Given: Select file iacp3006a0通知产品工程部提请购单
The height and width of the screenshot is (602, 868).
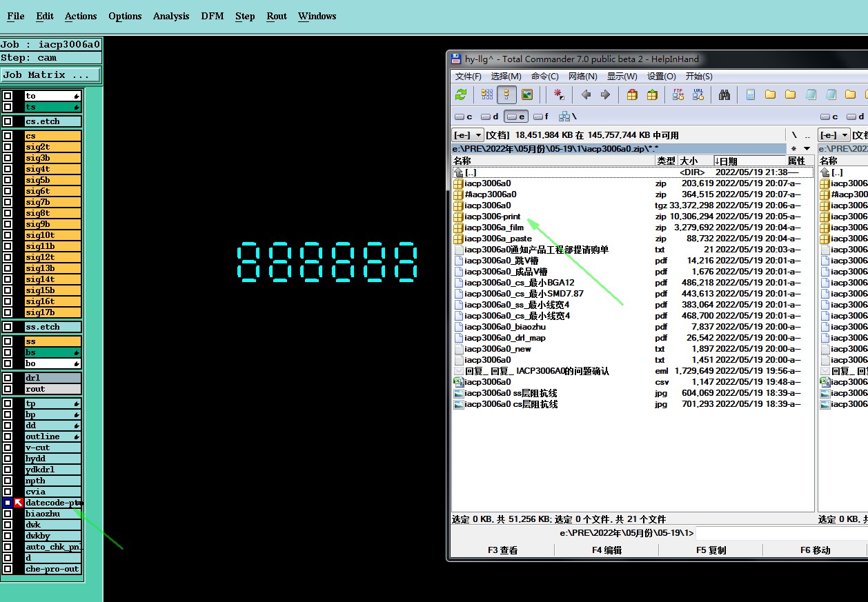Looking at the screenshot, I should click(536, 250).
